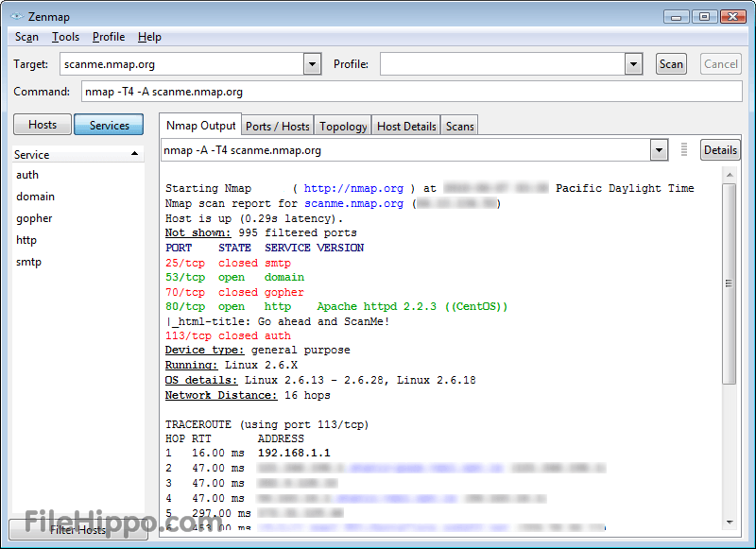The height and width of the screenshot is (549, 756).
Task: Click the Scan button
Action: pyautogui.click(x=671, y=64)
